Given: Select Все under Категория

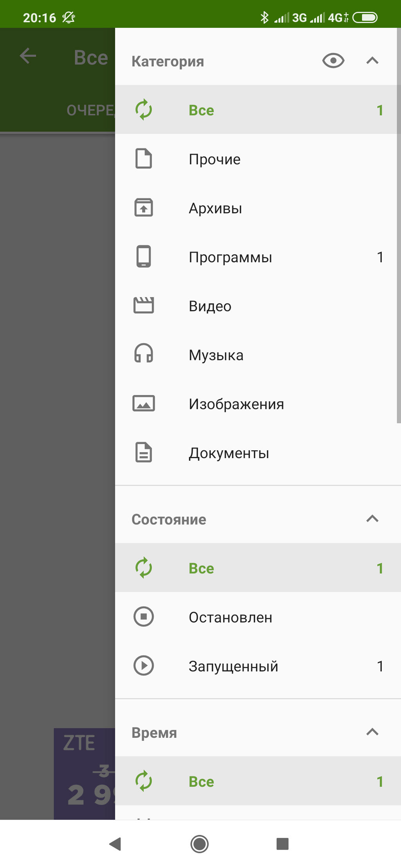Looking at the screenshot, I should click(x=258, y=110).
